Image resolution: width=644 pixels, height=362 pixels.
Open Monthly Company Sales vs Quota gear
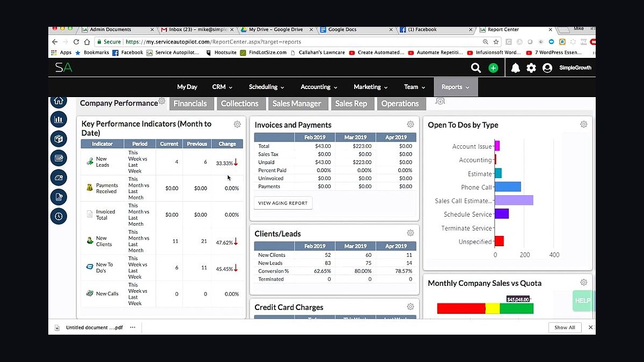(x=584, y=283)
